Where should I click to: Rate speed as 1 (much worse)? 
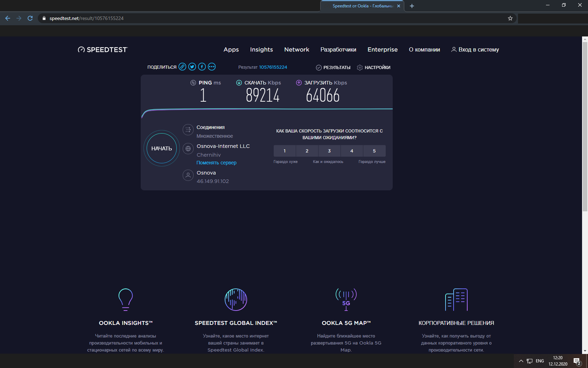(x=285, y=151)
